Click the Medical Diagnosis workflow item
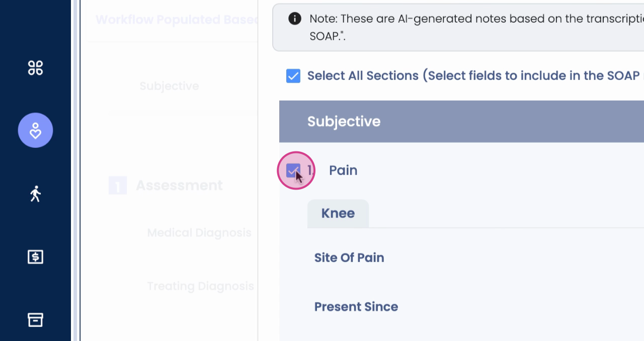Screen dimensions: 644x341 199,233
